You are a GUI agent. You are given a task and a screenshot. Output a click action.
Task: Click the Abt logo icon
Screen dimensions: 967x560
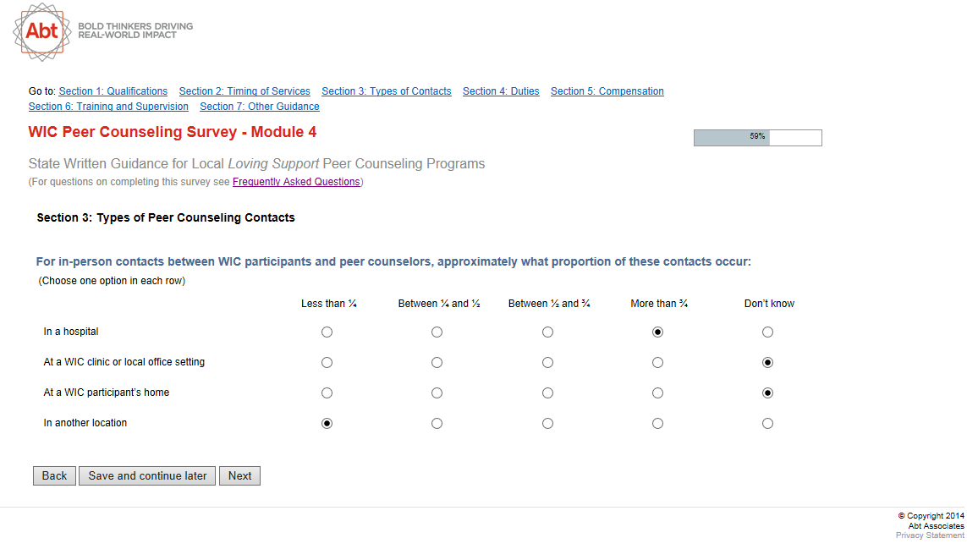click(41, 32)
